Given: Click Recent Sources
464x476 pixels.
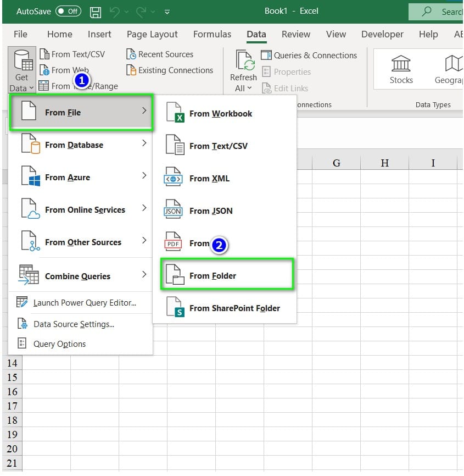Looking at the screenshot, I should pos(160,54).
